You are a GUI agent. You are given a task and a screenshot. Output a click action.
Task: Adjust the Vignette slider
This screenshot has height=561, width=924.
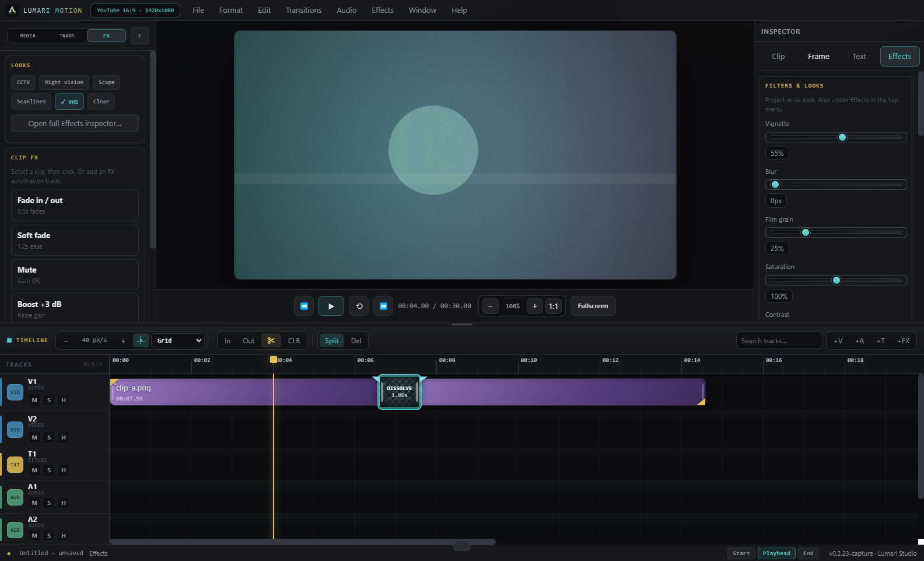click(836, 137)
